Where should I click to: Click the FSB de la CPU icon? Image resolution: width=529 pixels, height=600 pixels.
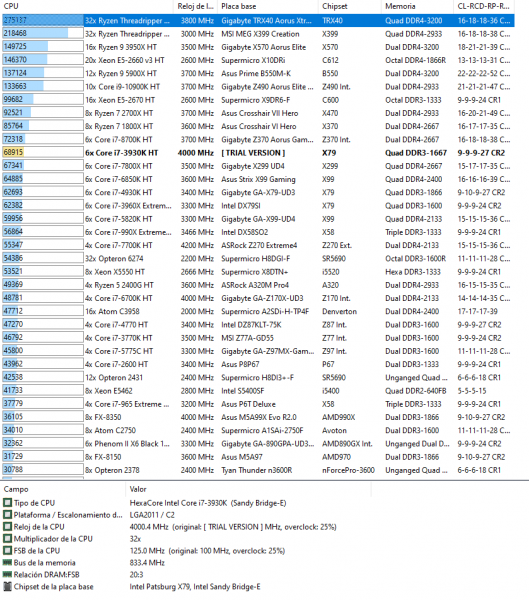click(x=7, y=550)
